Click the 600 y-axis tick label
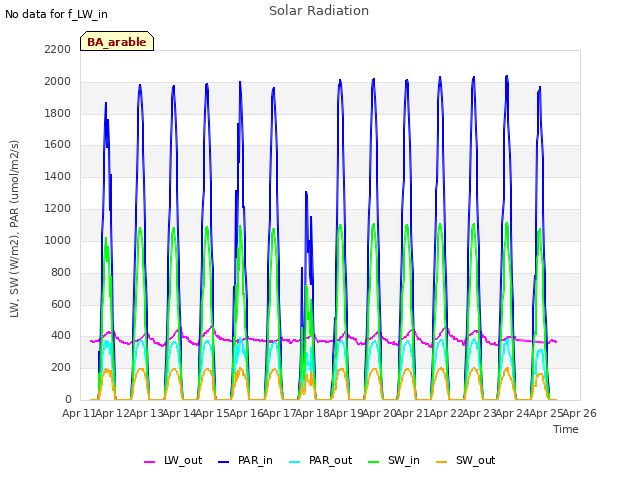This screenshot has width=640, height=480. pos(61,304)
